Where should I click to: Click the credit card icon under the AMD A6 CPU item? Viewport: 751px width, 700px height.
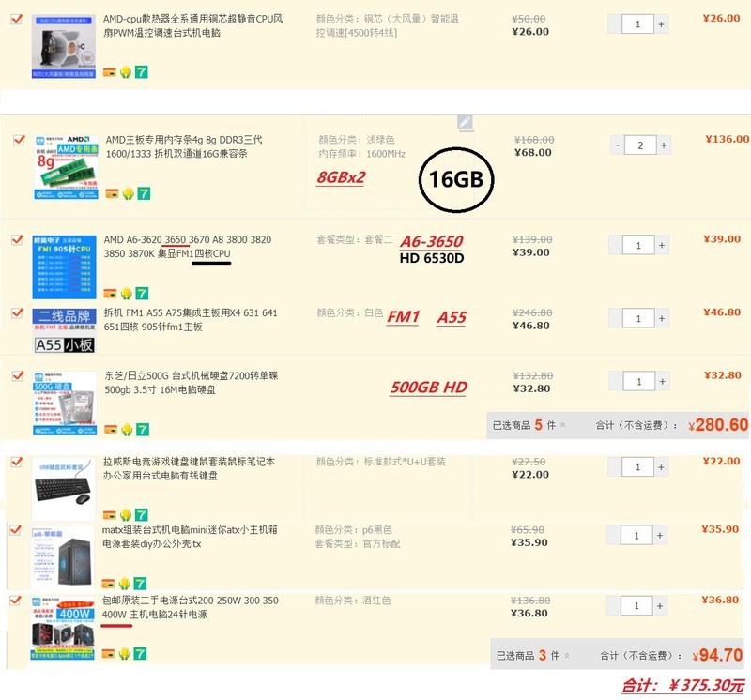(x=111, y=293)
